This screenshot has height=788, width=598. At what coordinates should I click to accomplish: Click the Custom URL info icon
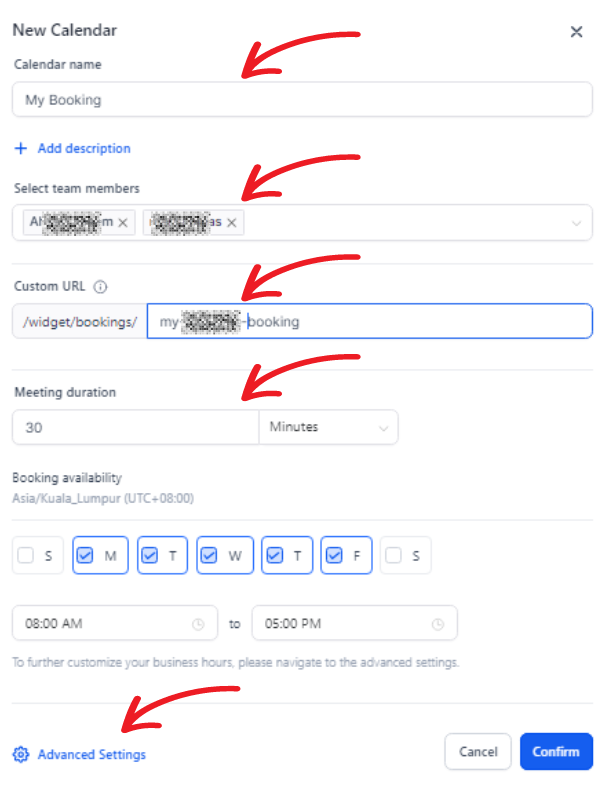(x=101, y=286)
